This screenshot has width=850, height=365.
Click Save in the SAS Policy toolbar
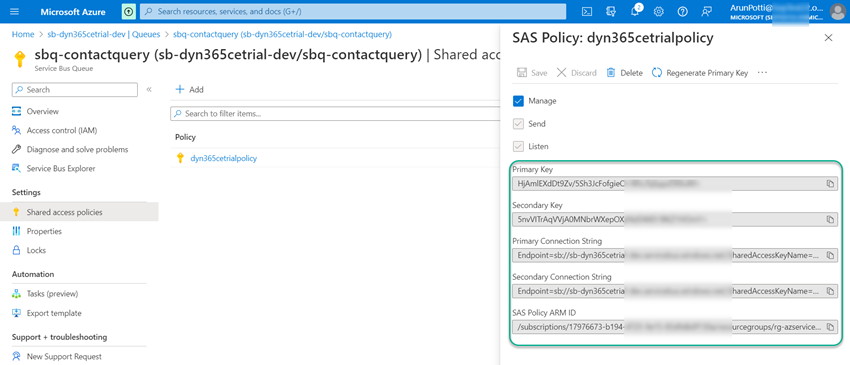[x=532, y=73]
